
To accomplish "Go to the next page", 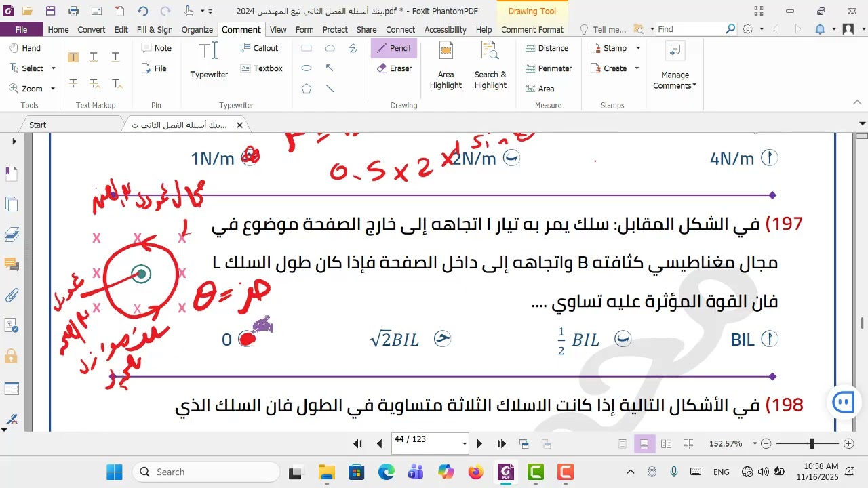I will point(479,444).
